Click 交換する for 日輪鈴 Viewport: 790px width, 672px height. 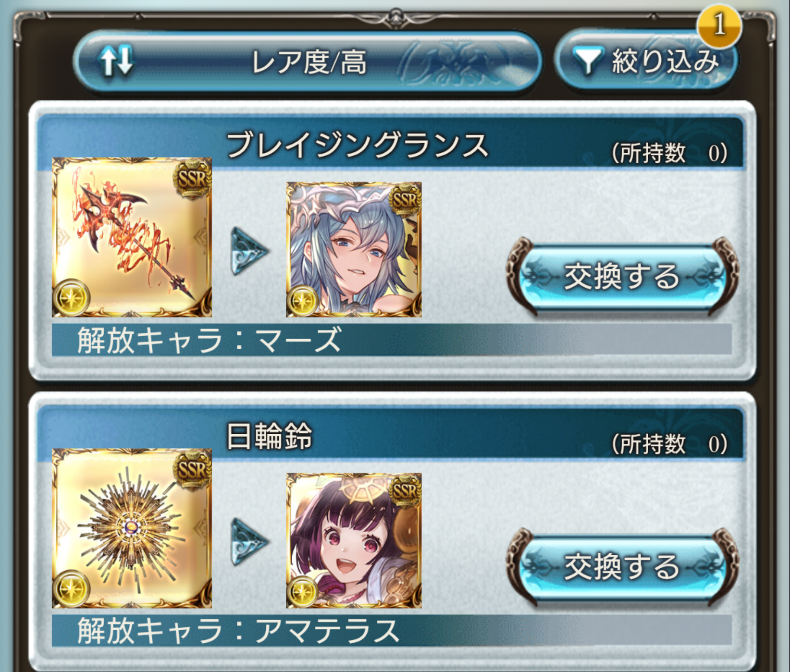pyautogui.click(x=622, y=567)
